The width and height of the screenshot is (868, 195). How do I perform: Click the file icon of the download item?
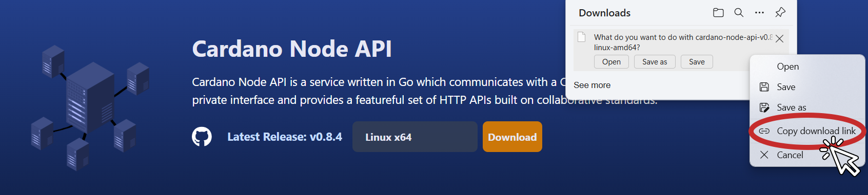(582, 37)
